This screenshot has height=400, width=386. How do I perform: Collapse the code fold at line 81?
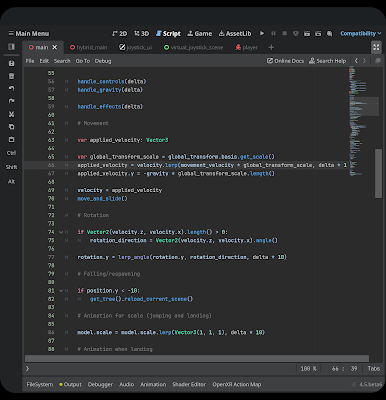click(x=61, y=291)
